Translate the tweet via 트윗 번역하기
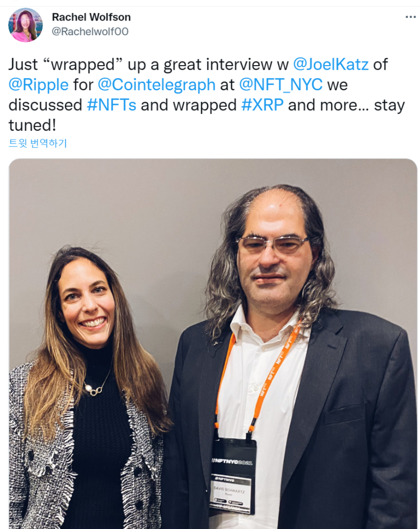The height and width of the screenshot is (529, 420). 38,143
